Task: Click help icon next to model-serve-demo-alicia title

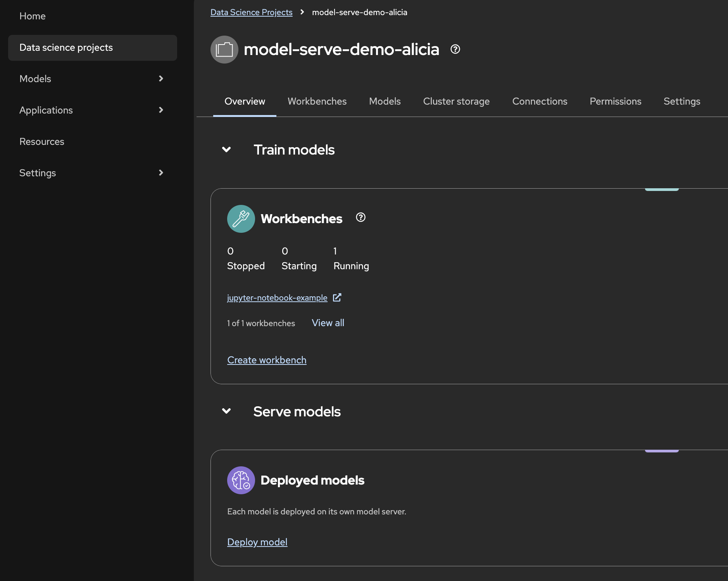Action: 455,49
